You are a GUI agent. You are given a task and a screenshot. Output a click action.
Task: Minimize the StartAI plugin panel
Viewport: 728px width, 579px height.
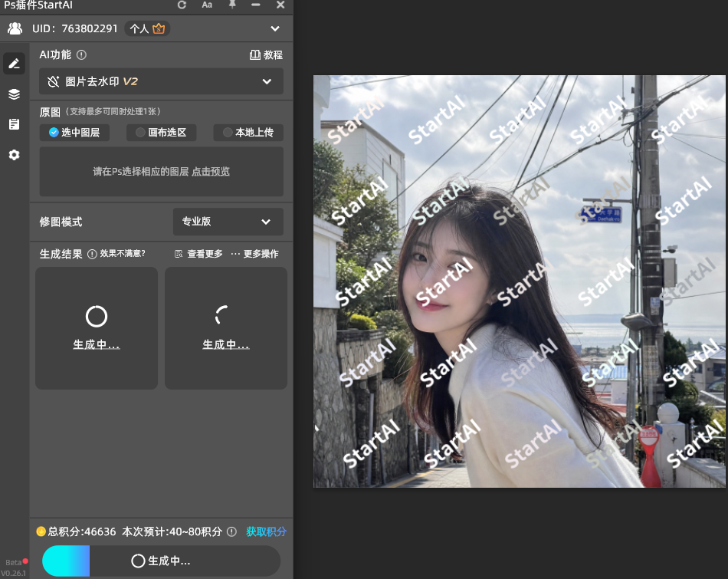click(x=255, y=5)
